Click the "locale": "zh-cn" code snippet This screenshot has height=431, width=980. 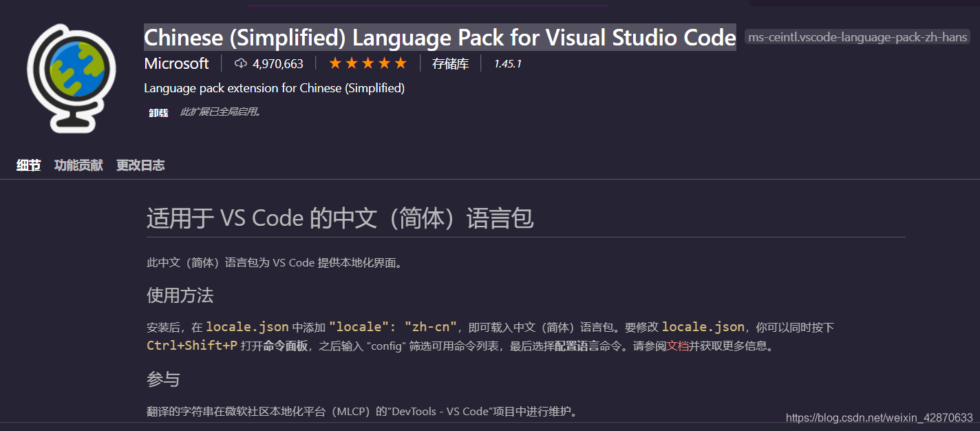pos(393,327)
